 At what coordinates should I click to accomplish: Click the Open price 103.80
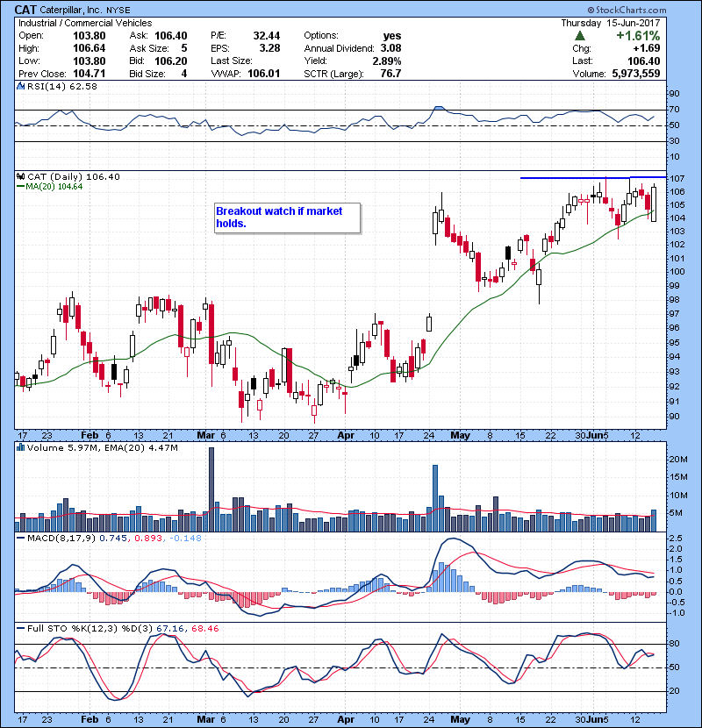pyautogui.click(x=90, y=36)
